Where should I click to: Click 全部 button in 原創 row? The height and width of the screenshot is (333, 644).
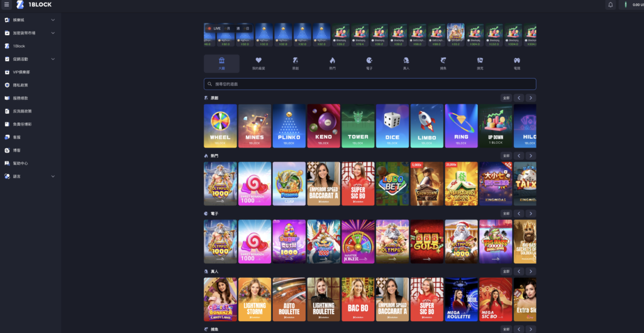coord(506,98)
